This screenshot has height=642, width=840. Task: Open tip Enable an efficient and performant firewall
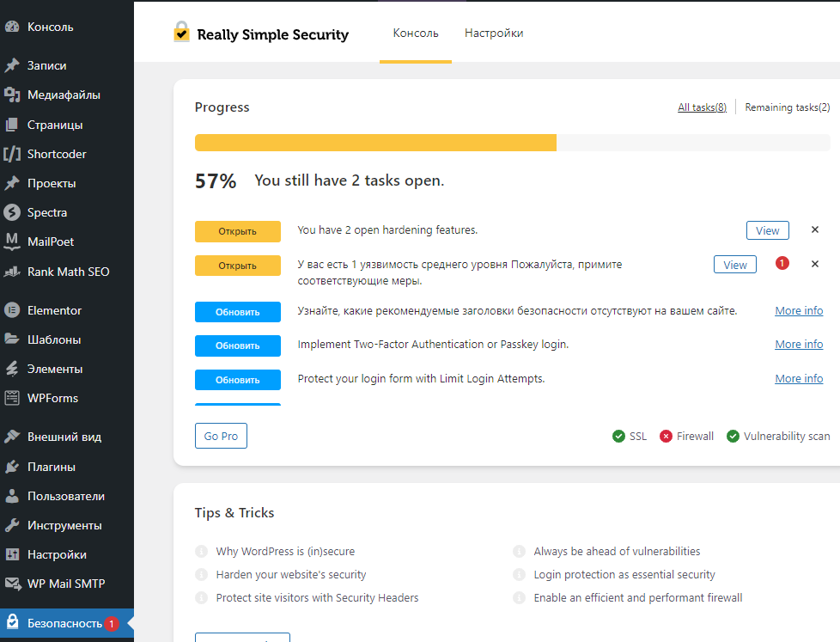[638, 598]
